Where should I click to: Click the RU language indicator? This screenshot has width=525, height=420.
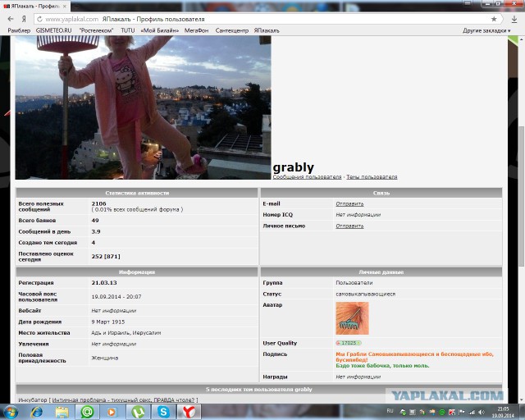[390, 411]
